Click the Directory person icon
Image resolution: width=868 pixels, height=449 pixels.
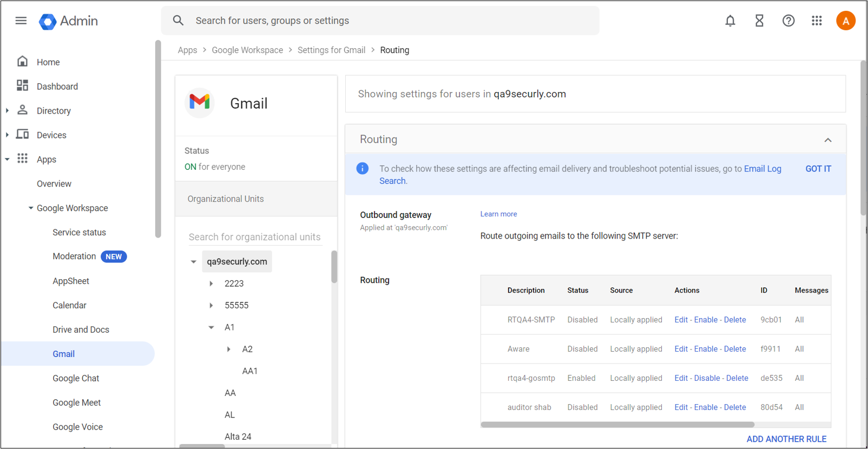tap(22, 110)
